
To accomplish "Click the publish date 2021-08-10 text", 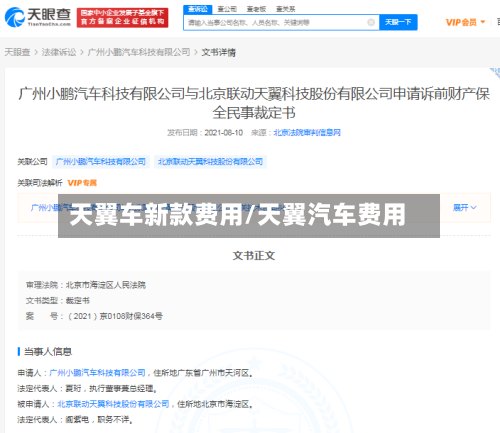I will (223, 133).
